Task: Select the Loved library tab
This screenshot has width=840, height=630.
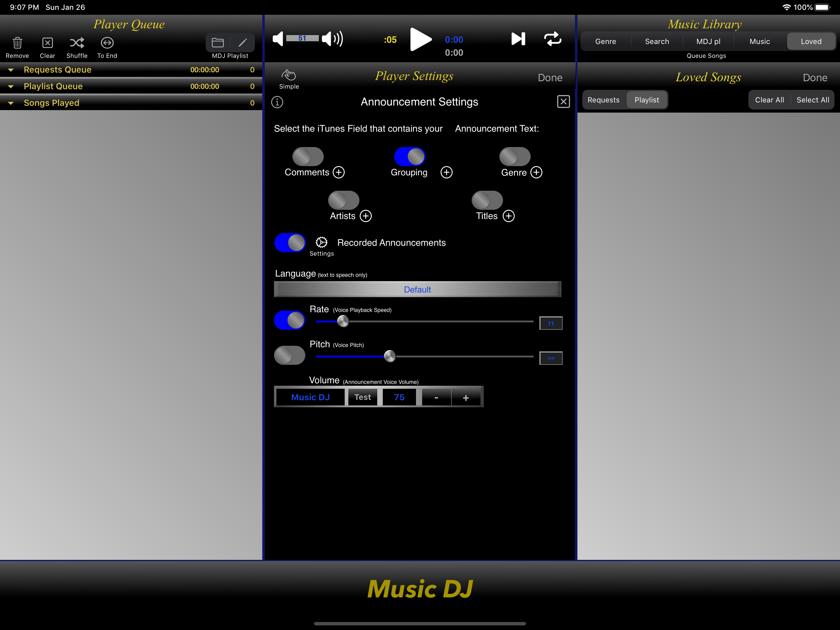Action: [811, 42]
